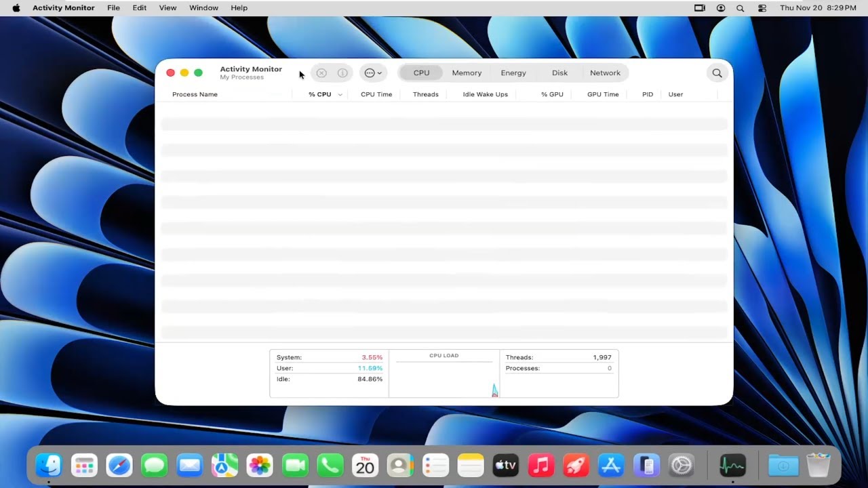Sort by the CPU Time column

click(x=376, y=94)
